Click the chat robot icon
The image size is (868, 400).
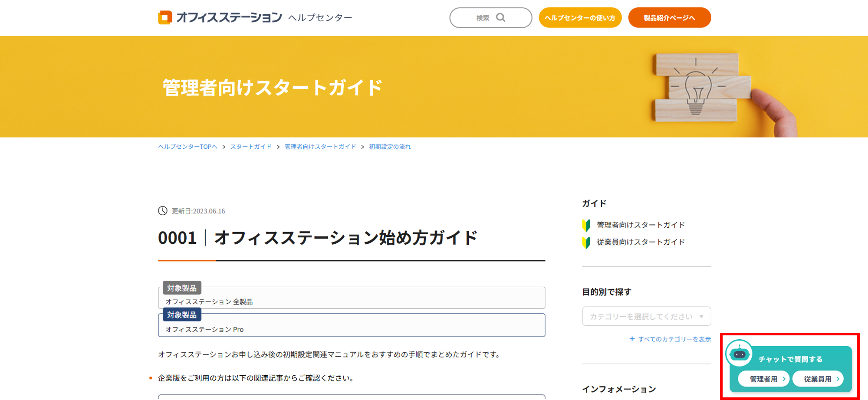(740, 354)
